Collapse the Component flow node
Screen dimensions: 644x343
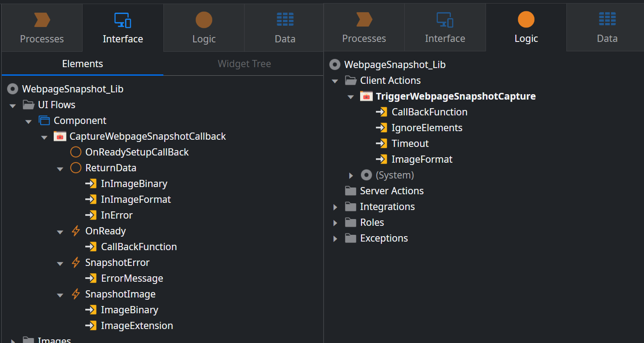(28, 121)
